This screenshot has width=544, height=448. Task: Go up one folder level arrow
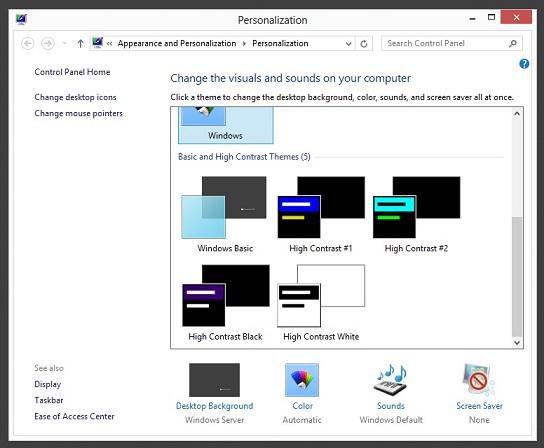[80, 44]
